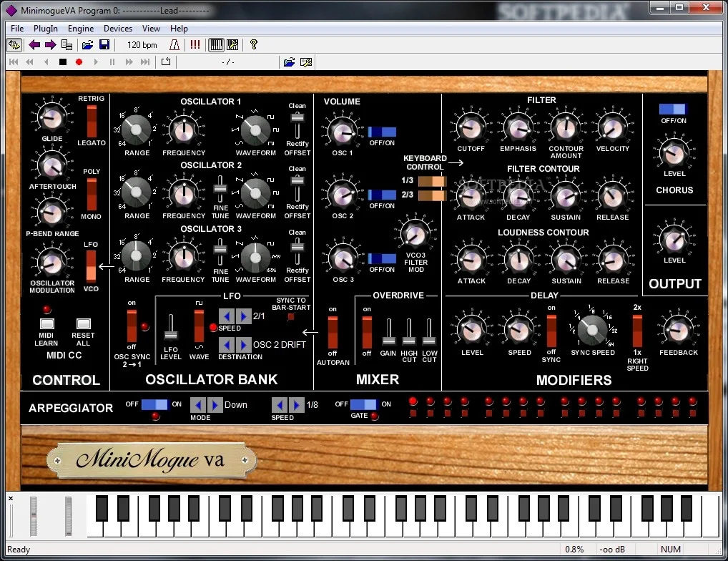The image size is (728, 561).
Task: Click the red panic exclamation marks icon
Action: 195,45
